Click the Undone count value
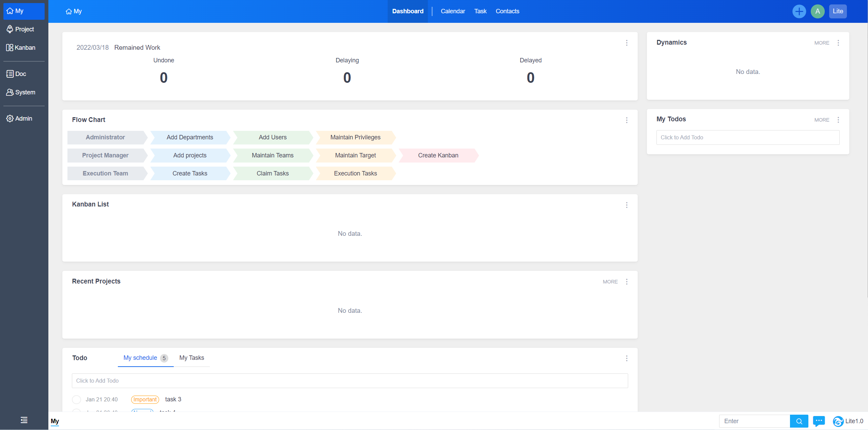The image size is (868, 430). (x=164, y=78)
